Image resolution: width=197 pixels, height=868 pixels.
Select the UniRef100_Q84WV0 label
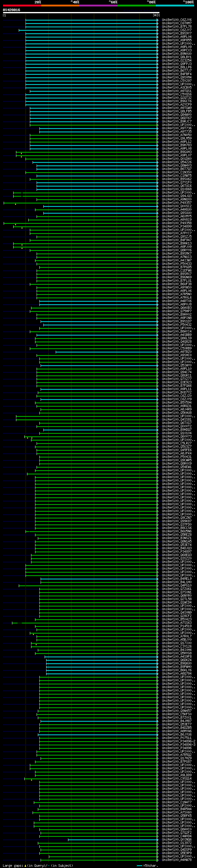click(x=176, y=115)
